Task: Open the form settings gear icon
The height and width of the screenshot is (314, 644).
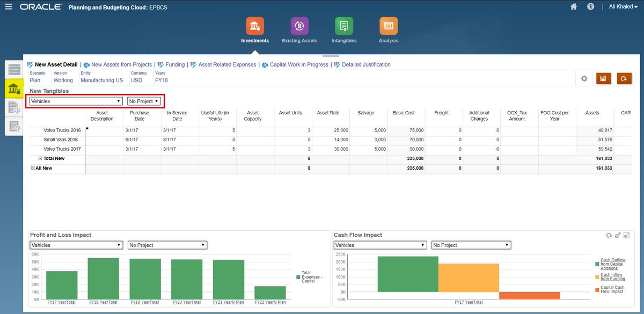Action: [x=584, y=79]
